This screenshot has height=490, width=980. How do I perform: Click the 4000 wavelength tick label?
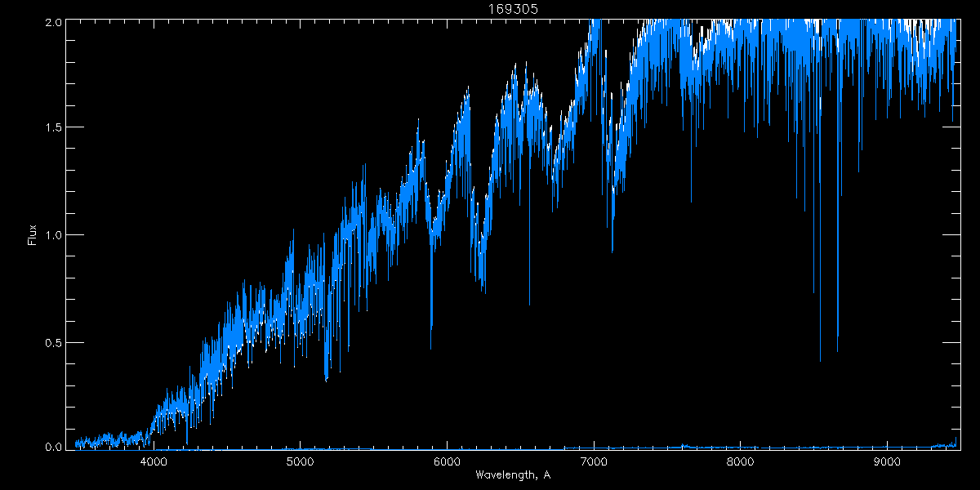[154, 462]
